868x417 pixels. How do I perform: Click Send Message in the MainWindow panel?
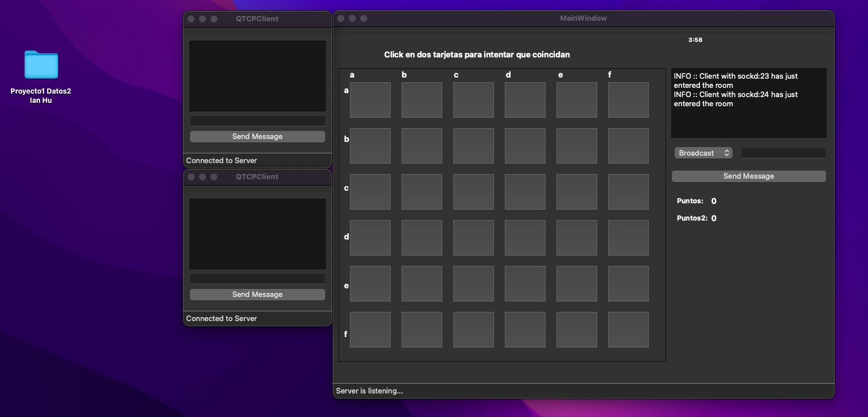(748, 176)
